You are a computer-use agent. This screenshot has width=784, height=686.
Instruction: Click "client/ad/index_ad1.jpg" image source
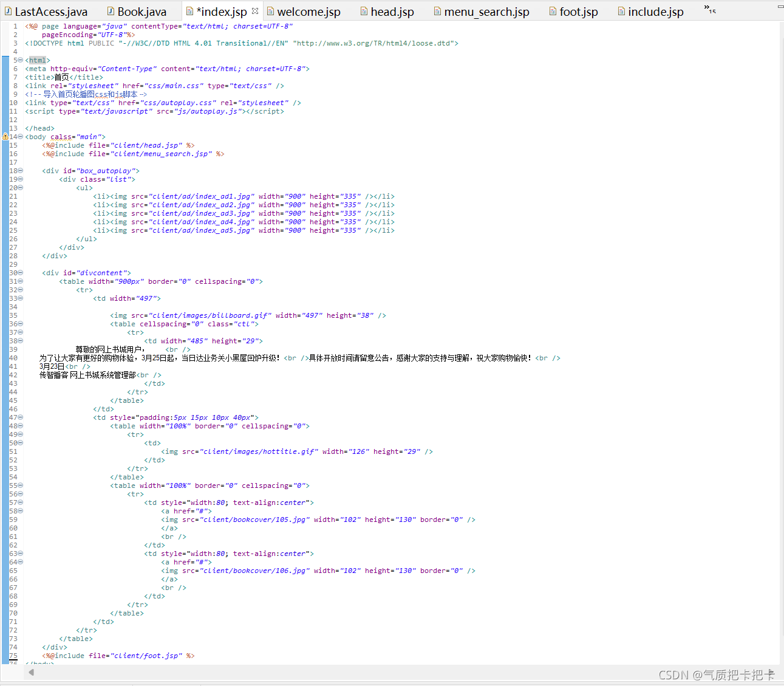click(202, 196)
